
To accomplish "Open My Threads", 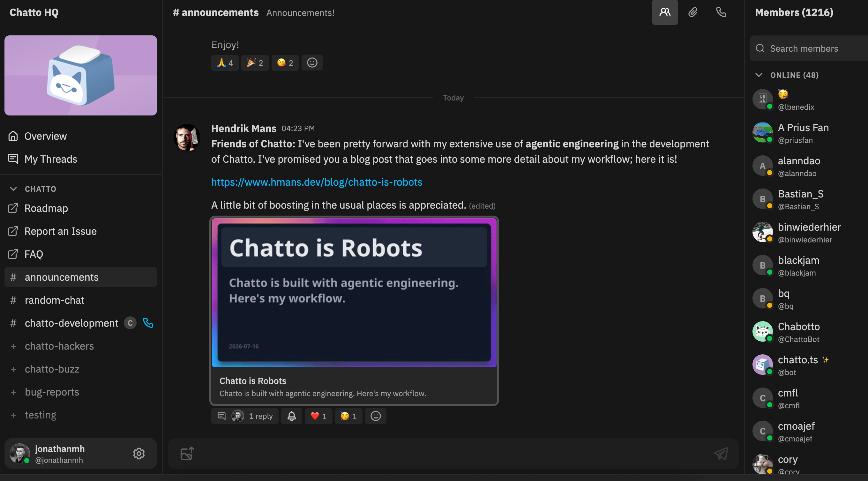I will 81,159.
